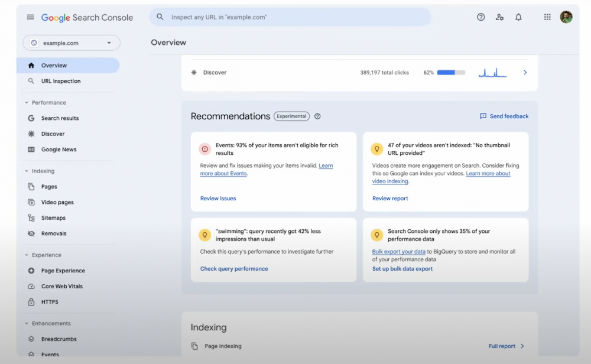This screenshot has width=591, height=364.
Task: Open the Google apps grid
Action: pyautogui.click(x=547, y=17)
